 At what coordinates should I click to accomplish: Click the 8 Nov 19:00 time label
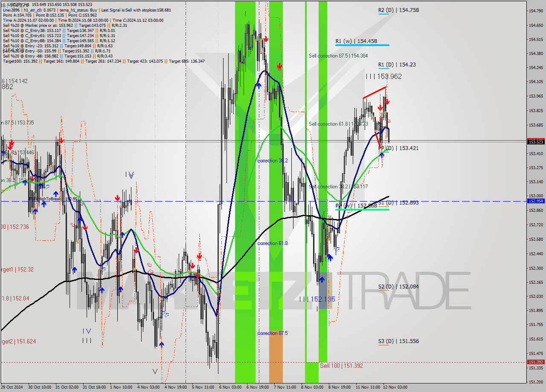[339, 387]
